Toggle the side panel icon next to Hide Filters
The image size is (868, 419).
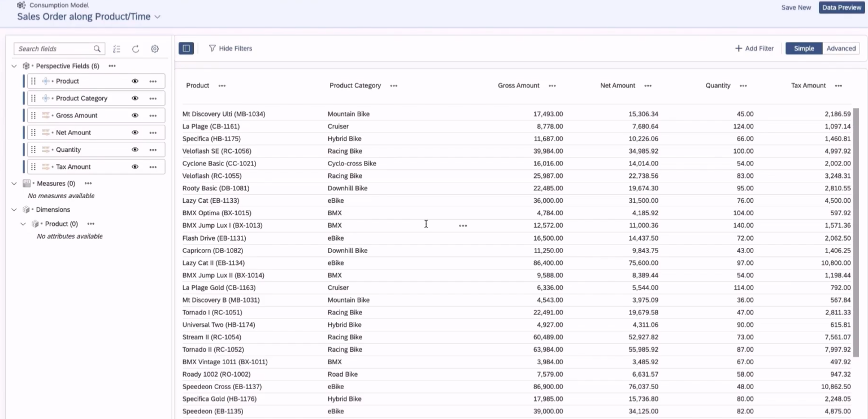186,48
